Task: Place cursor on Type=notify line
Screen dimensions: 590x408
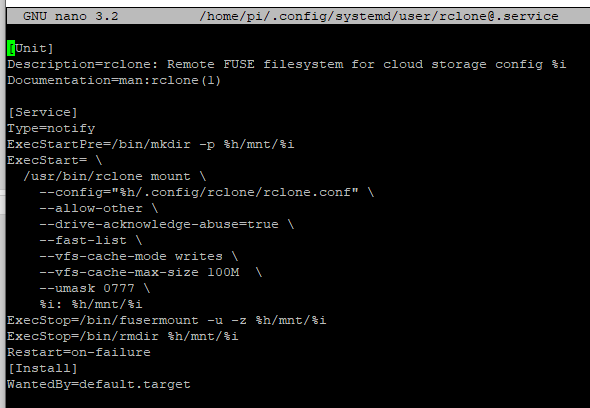Action: [x=51, y=128]
